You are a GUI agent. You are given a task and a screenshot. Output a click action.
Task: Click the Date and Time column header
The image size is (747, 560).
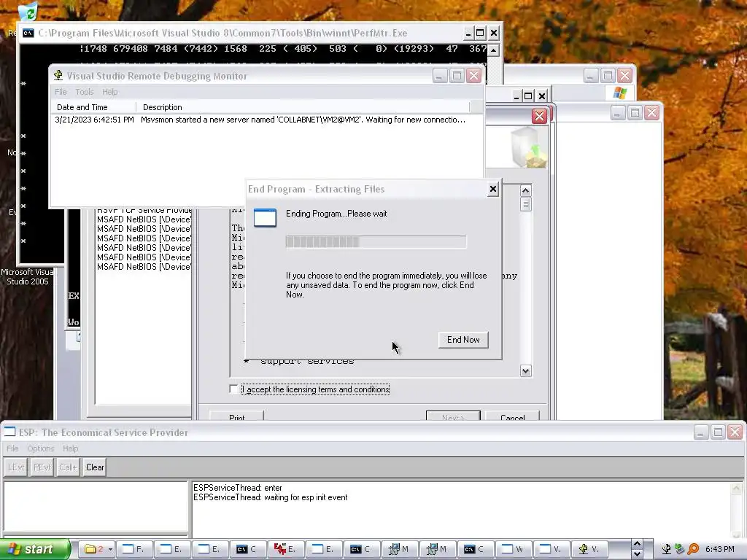(x=93, y=107)
